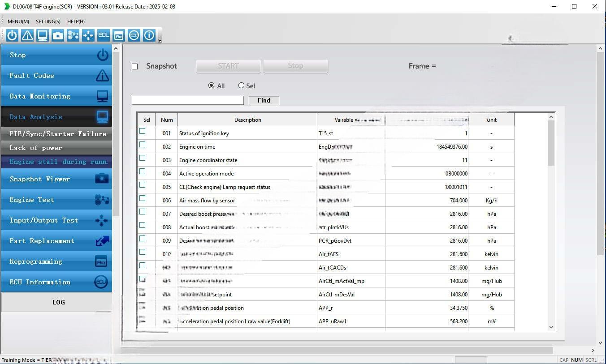The image size is (606, 364).
Task: Click the power icon in the toolbar
Action: 12,35
